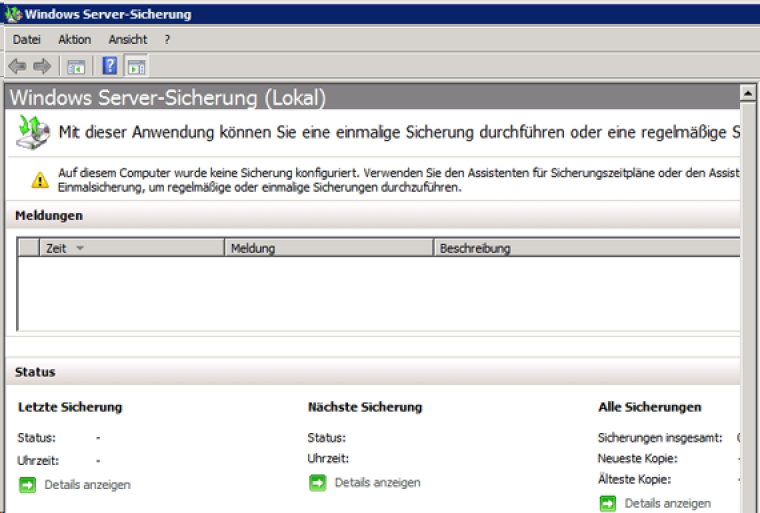Click Status label under Nächste Sicherung
Image resolution: width=760 pixels, height=513 pixels.
(x=327, y=438)
